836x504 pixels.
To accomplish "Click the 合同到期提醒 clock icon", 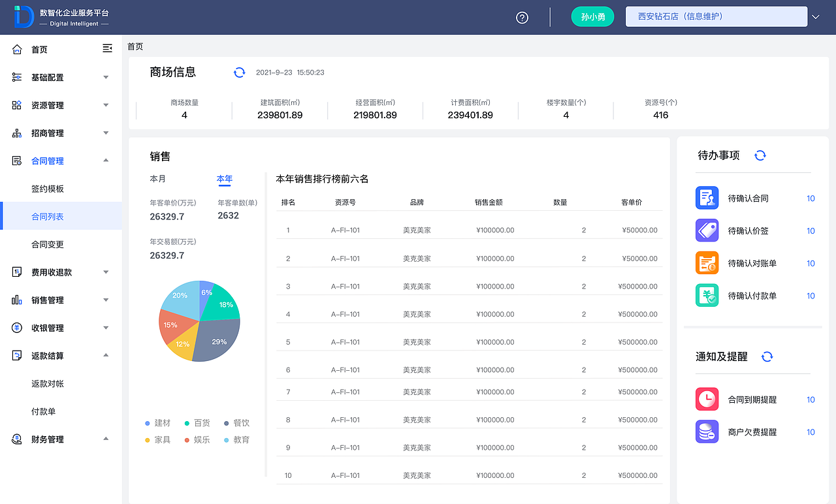I will click(x=707, y=399).
